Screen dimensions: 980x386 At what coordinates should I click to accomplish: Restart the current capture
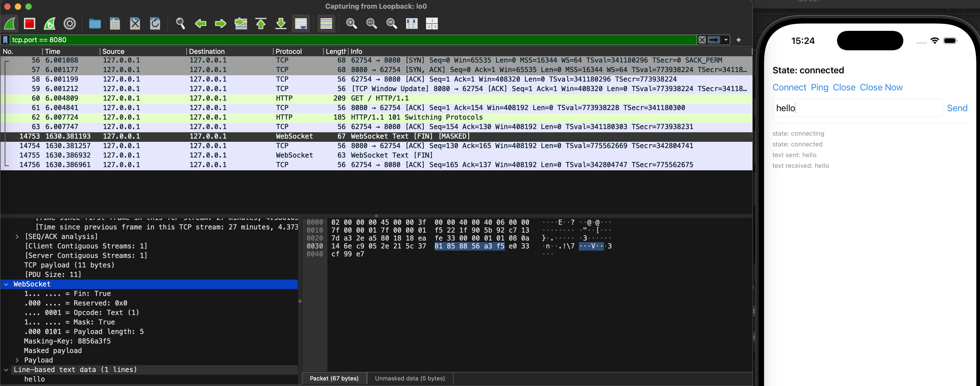[x=49, y=23]
